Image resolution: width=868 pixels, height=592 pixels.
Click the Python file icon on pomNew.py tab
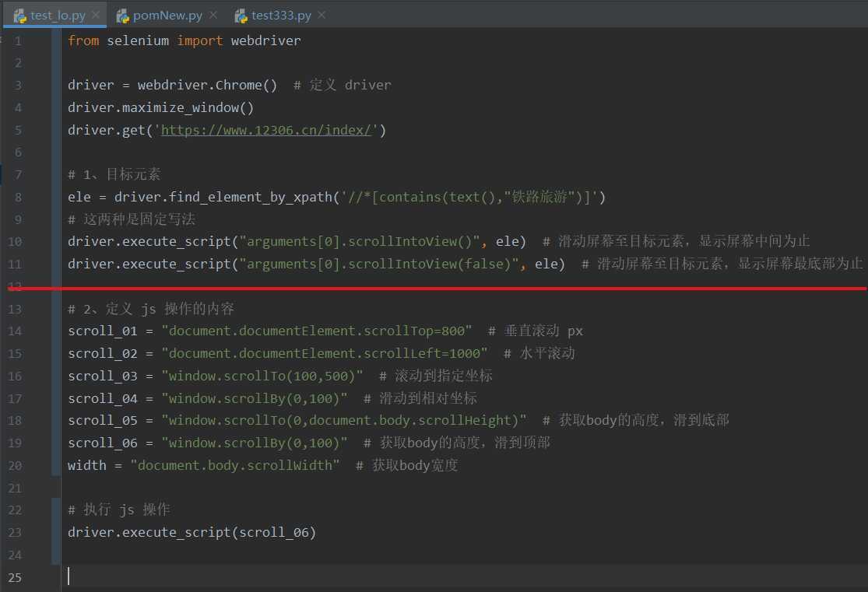coord(122,16)
